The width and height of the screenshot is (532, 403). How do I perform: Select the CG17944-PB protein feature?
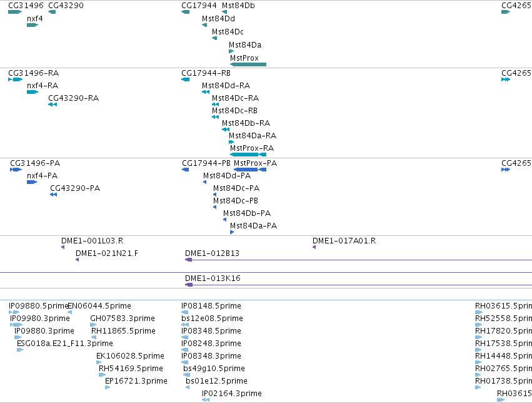coord(186,170)
